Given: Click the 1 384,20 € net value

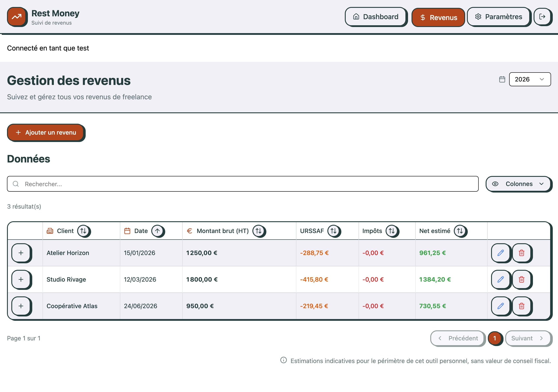Looking at the screenshot, I should click(435, 279).
